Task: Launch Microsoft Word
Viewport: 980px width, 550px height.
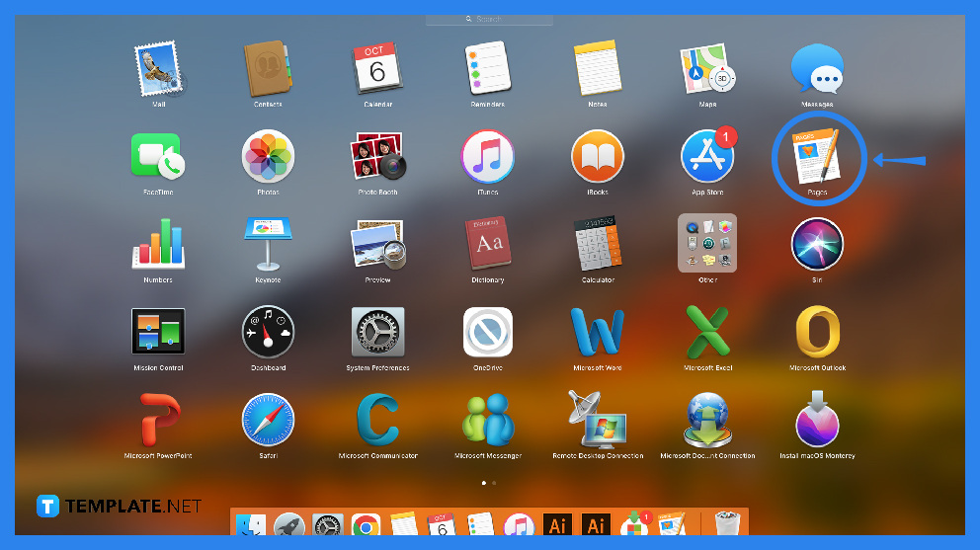Action: [x=598, y=332]
